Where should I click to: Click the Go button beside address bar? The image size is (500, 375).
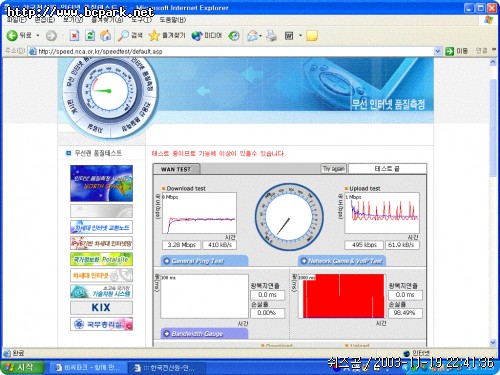[x=456, y=51]
